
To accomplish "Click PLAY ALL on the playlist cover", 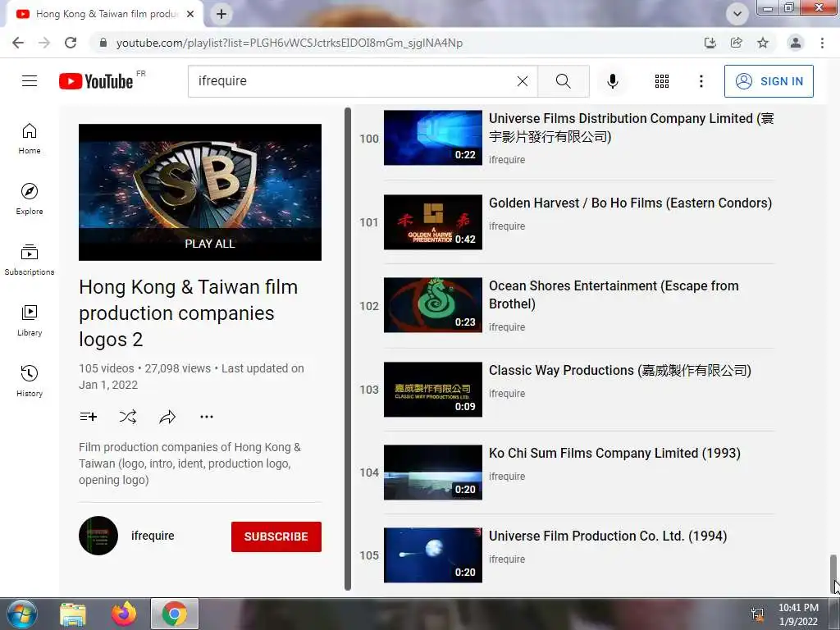I will (x=209, y=244).
